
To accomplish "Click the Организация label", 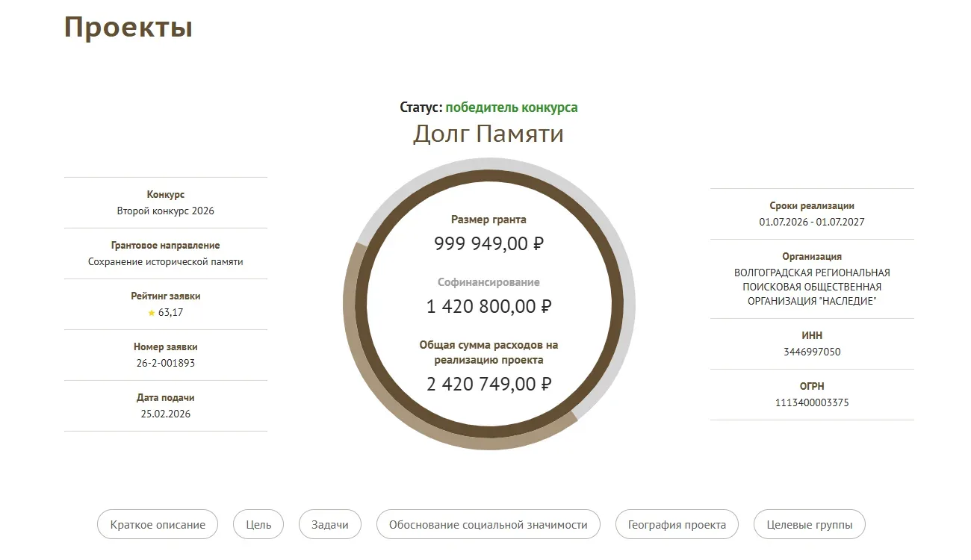I will coord(812,257).
